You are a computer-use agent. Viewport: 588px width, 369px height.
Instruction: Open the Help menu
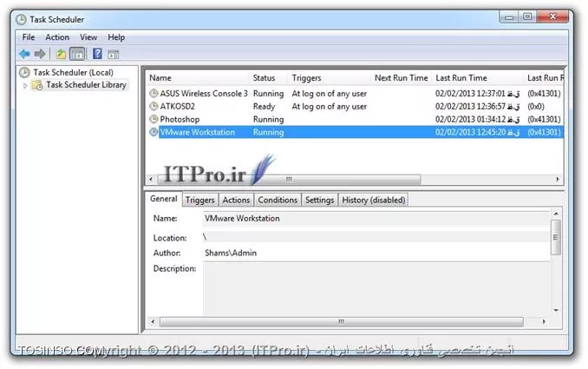[116, 37]
